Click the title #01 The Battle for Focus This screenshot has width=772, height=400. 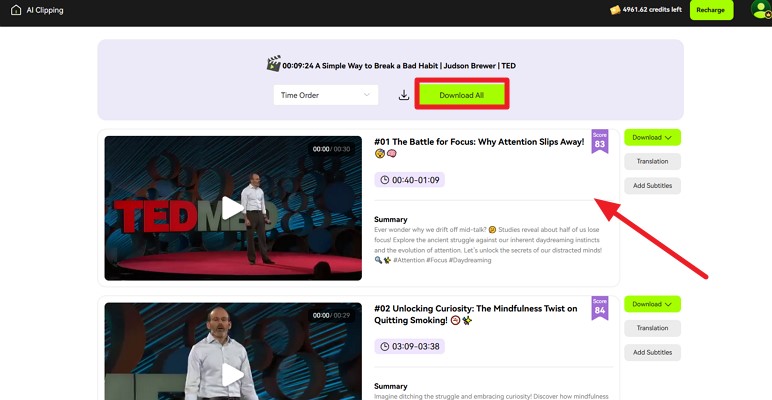point(479,147)
